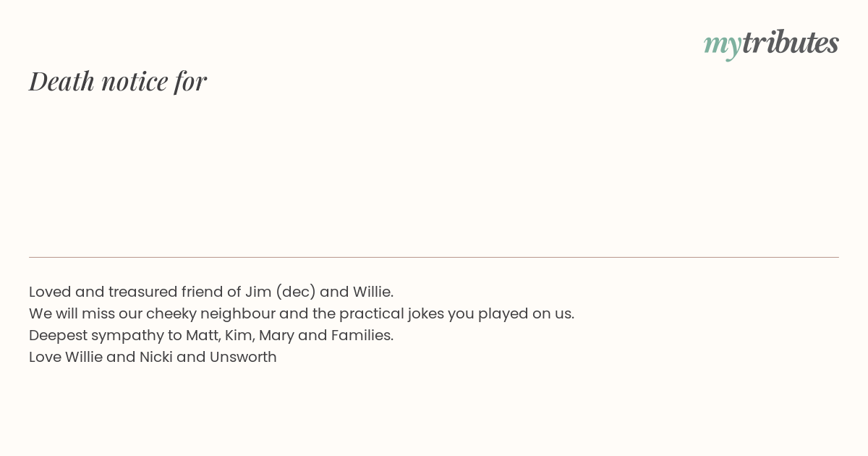Viewport: 868px width, 456px height.
Task: Click the name "Unsworth" in the last line
Action: 243,357
